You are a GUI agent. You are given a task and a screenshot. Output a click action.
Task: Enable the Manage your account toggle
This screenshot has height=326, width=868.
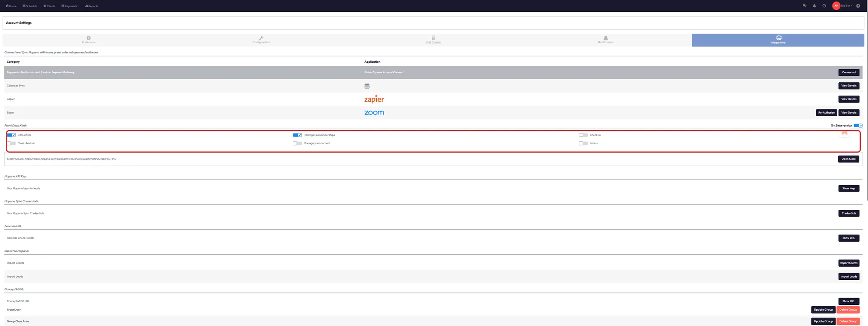click(298, 143)
